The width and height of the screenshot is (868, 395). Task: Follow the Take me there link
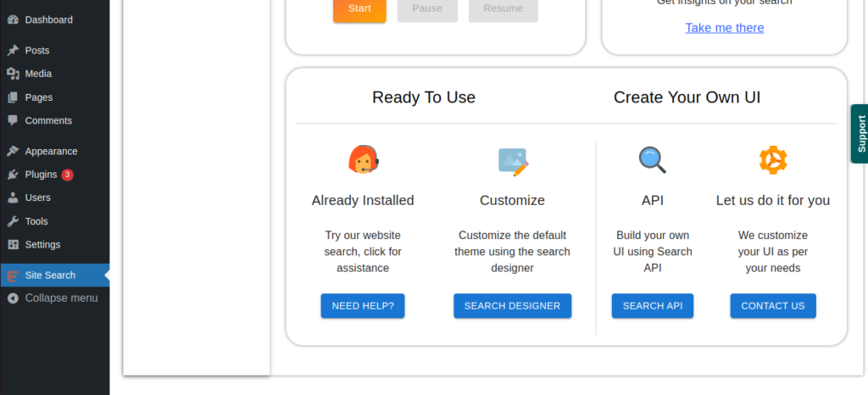pyautogui.click(x=724, y=28)
